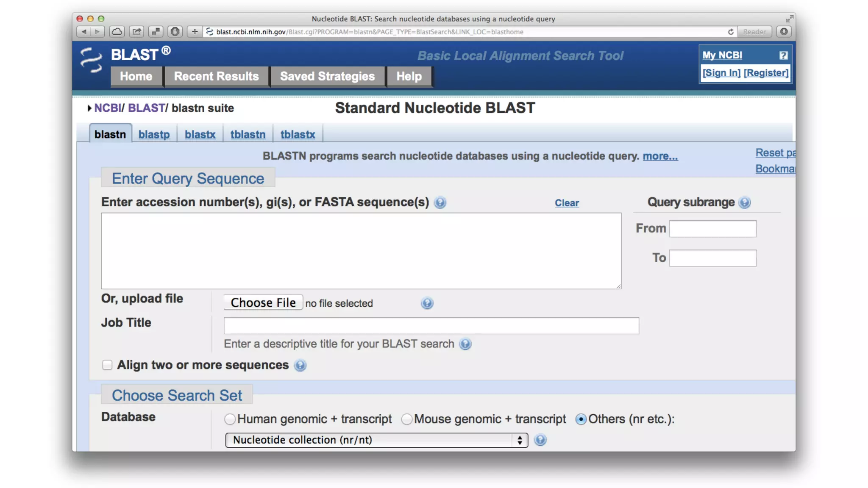Open help icon beside database dropdown

point(540,440)
